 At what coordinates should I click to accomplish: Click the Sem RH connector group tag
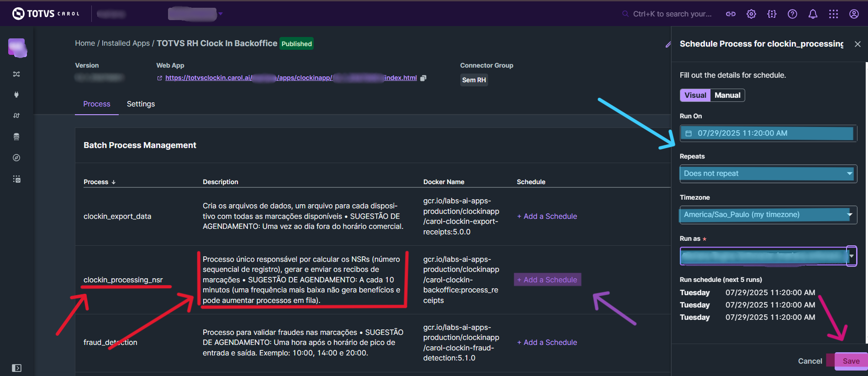[474, 80]
